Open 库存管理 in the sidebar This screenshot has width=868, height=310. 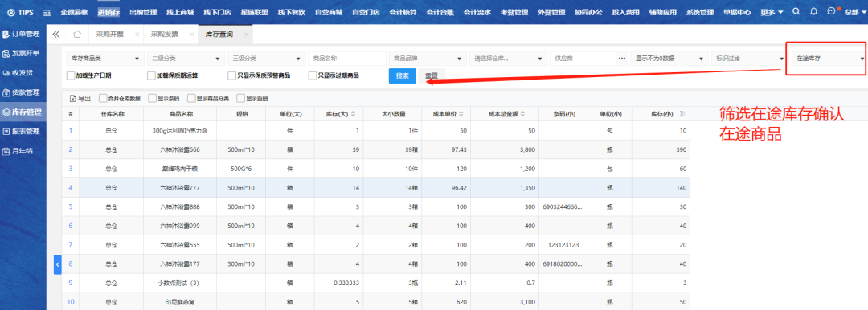click(23, 112)
